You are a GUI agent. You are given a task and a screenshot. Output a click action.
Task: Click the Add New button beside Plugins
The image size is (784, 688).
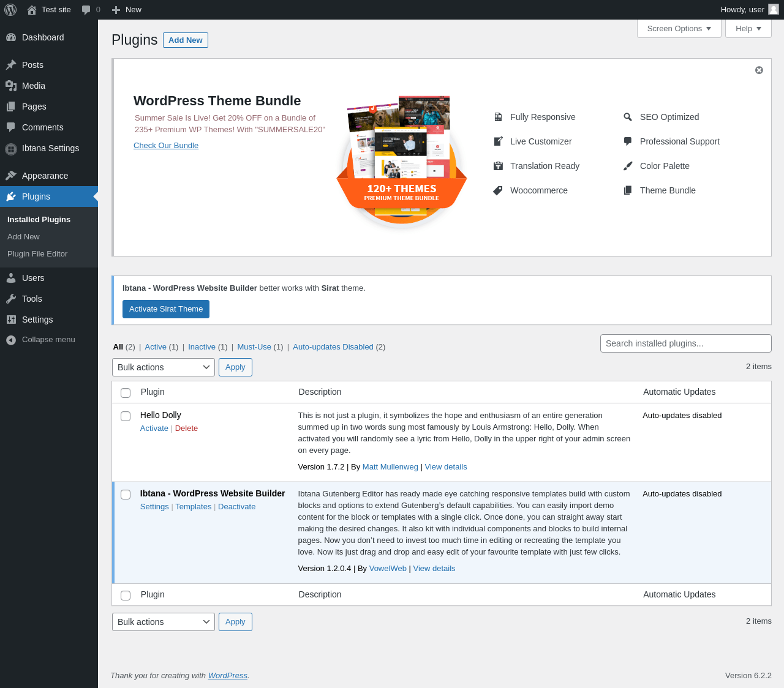coord(186,40)
